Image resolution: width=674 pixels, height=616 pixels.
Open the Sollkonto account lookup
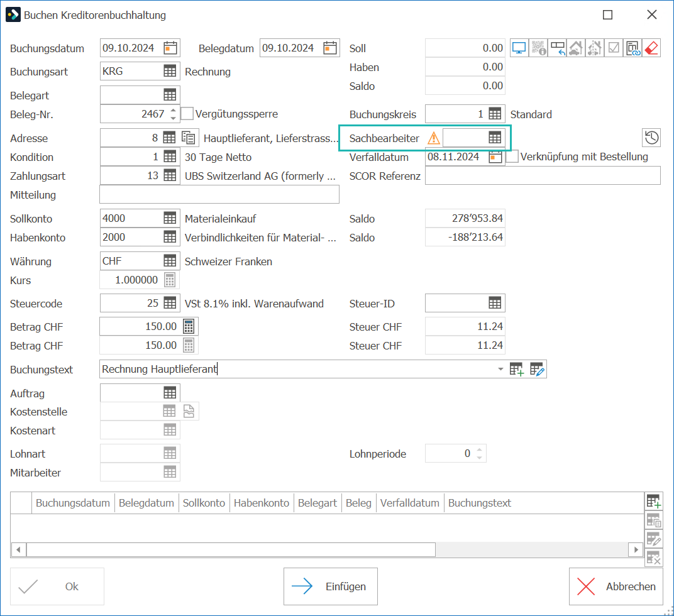(x=170, y=218)
